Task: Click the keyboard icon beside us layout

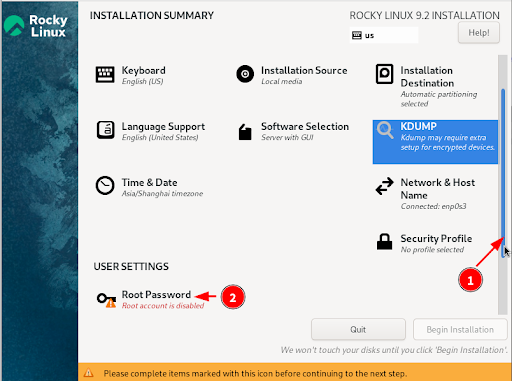Action: [x=357, y=35]
